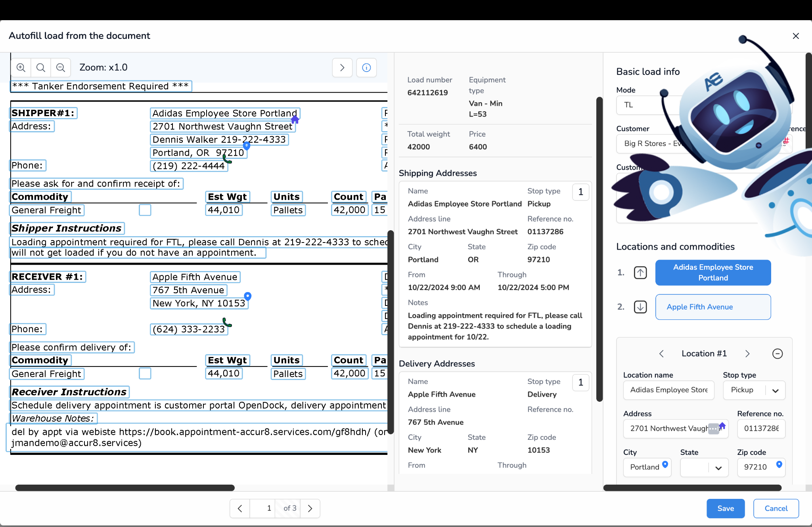The width and height of the screenshot is (812, 527).
Task: Click the document vertical scrollbar
Action: pos(390,332)
